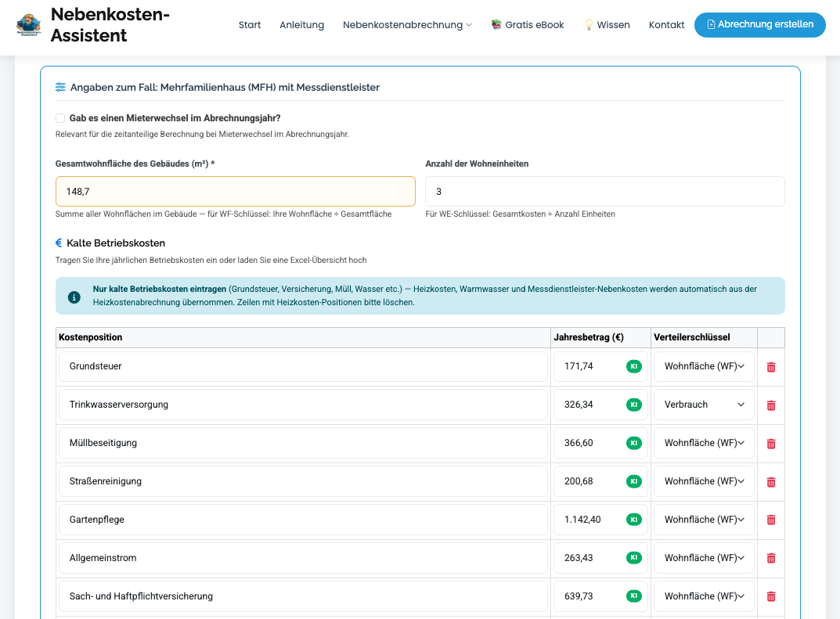The height and width of the screenshot is (619, 840).
Task: Click the euro icon beside Kalte Betriebskosten
Action: pyautogui.click(x=59, y=243)
